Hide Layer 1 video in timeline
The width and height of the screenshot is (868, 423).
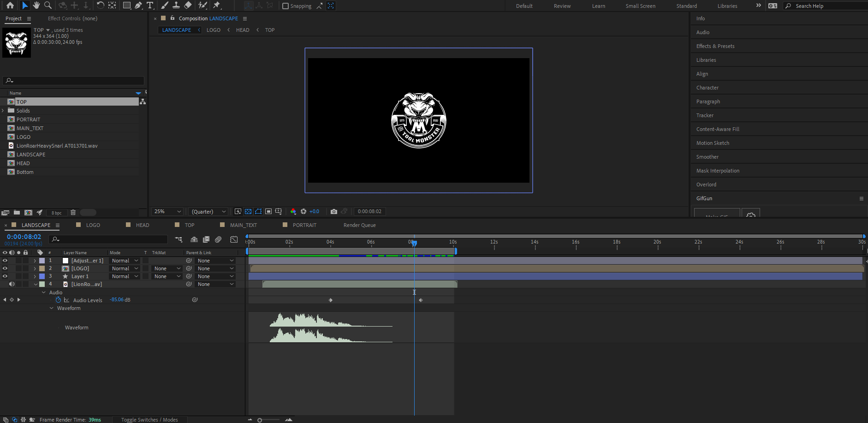[x=5, y=276]
